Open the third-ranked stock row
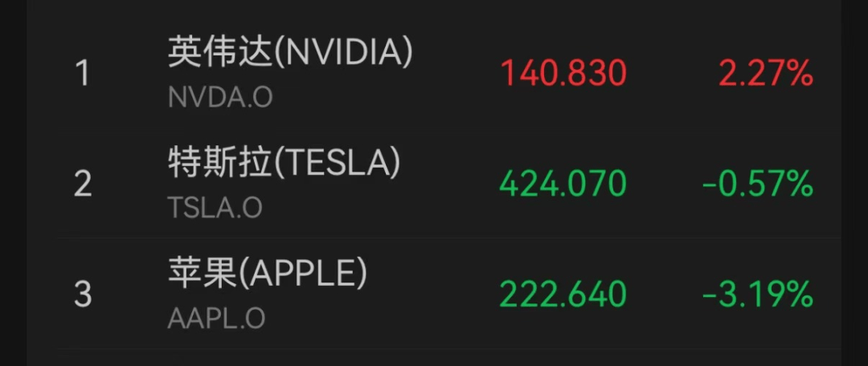This screenshot has height=366, width=868. [x=434, y=295]
